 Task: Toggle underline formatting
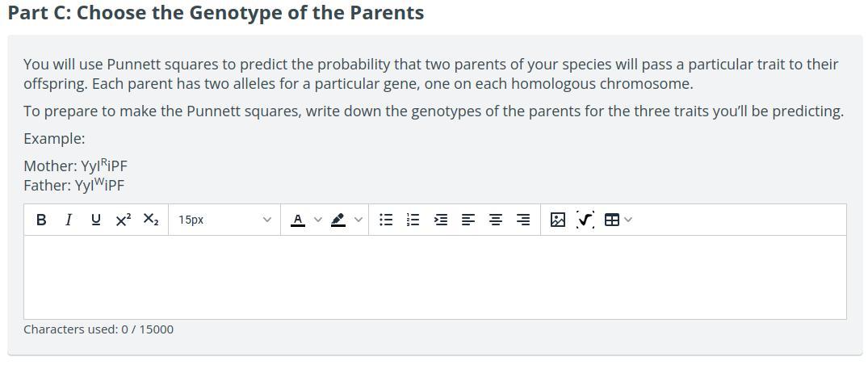pyautogui.click(x=96, y=220)
